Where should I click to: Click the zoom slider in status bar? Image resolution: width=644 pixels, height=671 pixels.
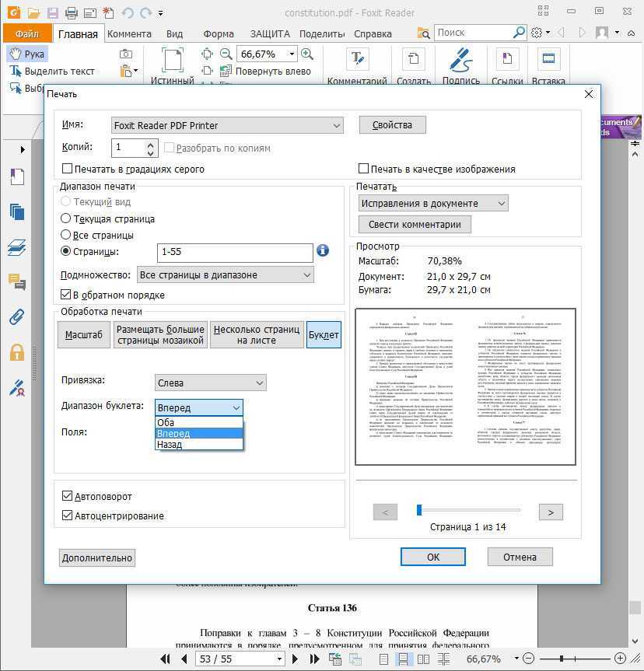(562, 659)
